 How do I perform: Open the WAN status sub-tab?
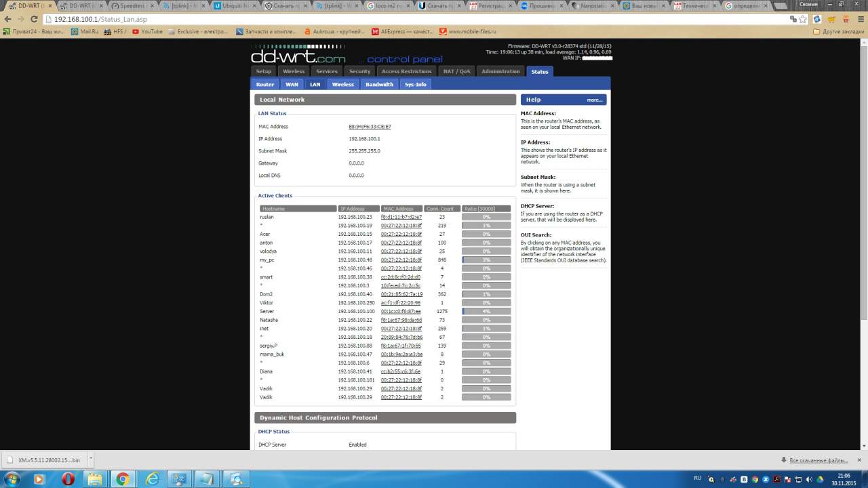coord(292,85)
